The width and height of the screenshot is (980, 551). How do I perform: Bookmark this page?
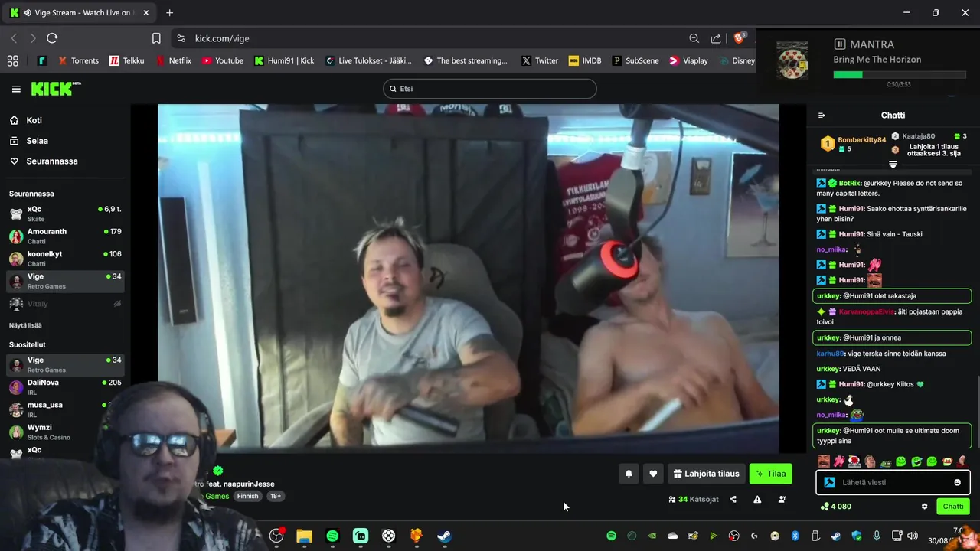tap(156, 38)
